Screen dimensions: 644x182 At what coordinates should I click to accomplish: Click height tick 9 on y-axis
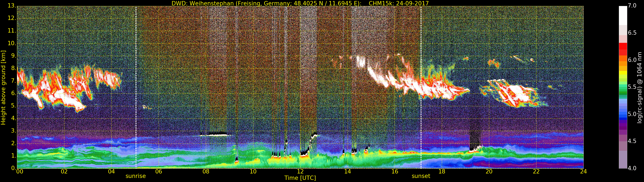pos(13,56)
